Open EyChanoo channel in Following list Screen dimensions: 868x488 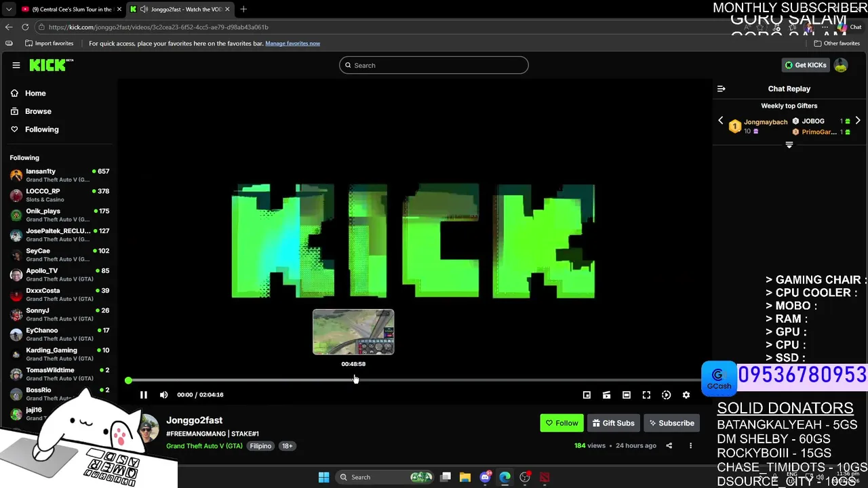(59, 334)
